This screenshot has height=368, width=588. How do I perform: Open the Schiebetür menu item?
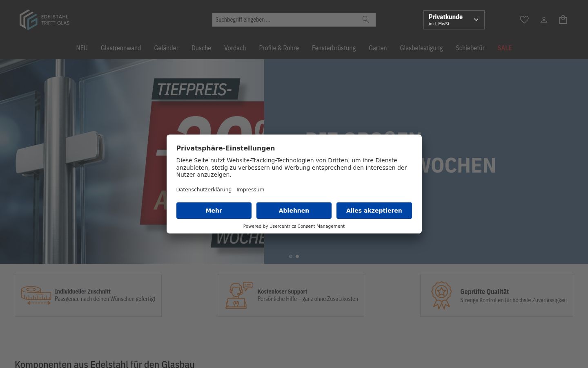click(x=470, y=48)
